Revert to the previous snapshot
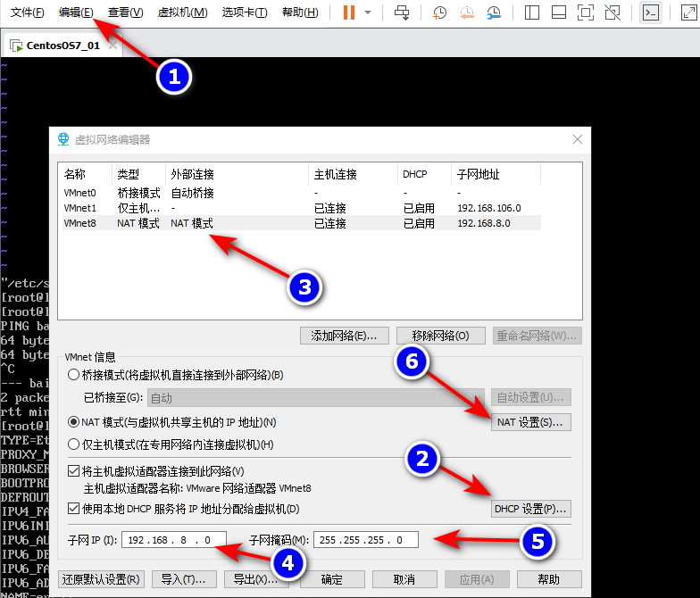The height and width of the screenshot is (598, 700). 466,12
